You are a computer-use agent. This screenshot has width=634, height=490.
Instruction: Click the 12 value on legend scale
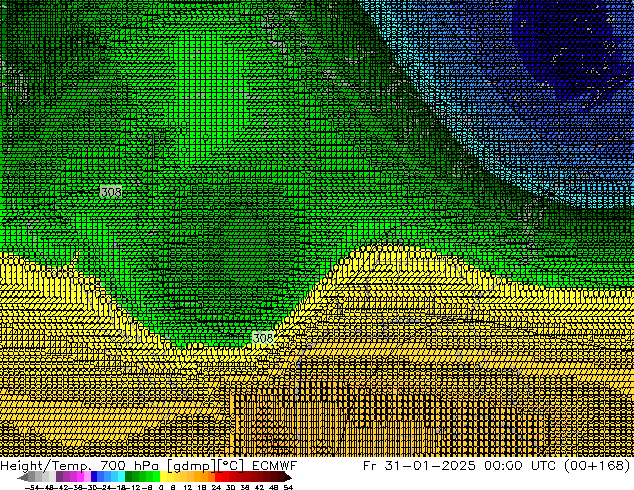188,487
